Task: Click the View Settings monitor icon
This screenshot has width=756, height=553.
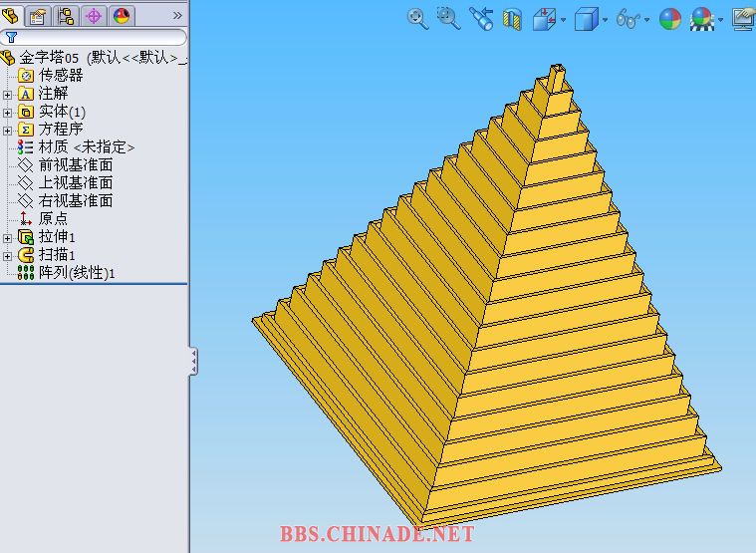Action: pyautogui.click(x=742, y=19)
